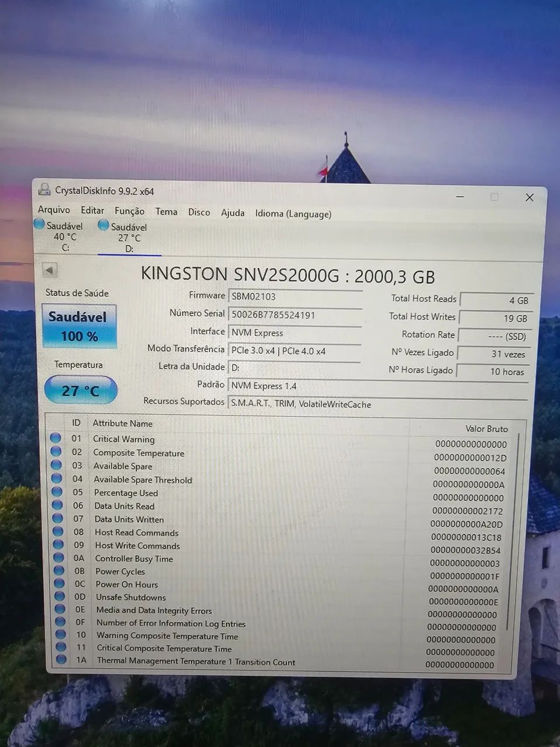Click status orb for Unsafe Shutdowns row
560x747 pixels.
pos(60,596)
